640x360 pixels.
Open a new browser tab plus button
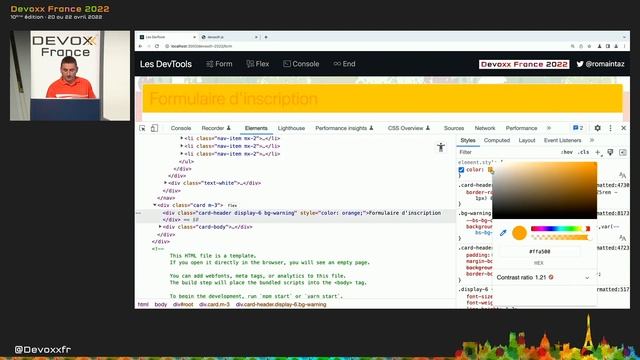pos(266,37)
